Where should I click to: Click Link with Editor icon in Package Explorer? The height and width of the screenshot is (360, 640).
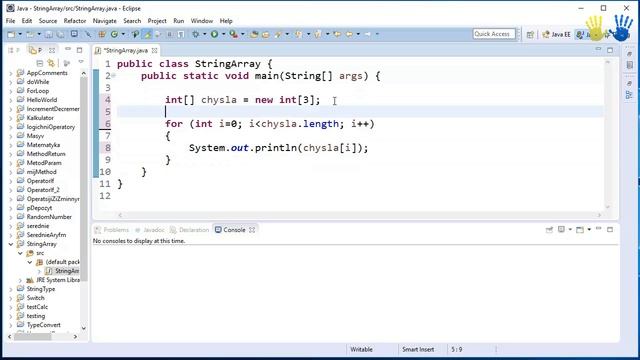pyautogui.click(x=51, y=63)
